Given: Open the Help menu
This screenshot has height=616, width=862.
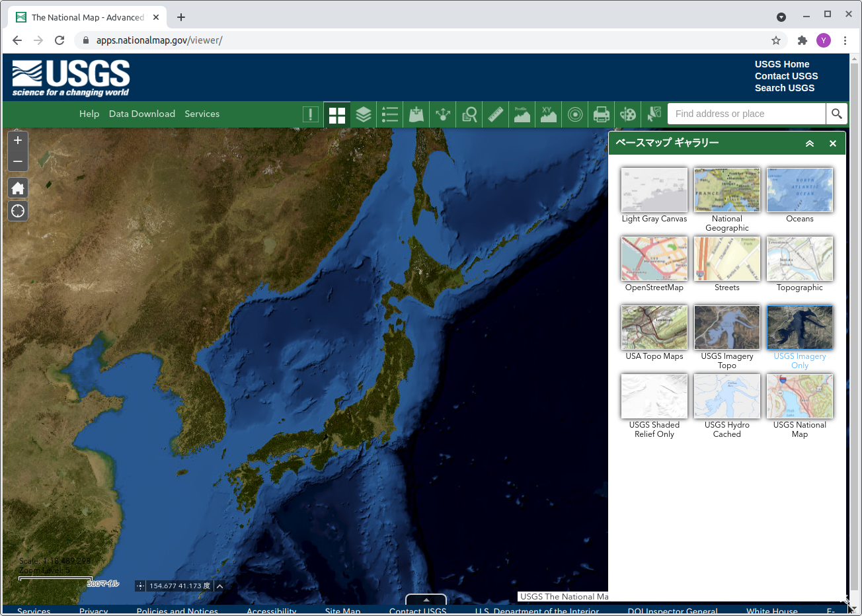Looking at the screenshot, I should [89, 114].
